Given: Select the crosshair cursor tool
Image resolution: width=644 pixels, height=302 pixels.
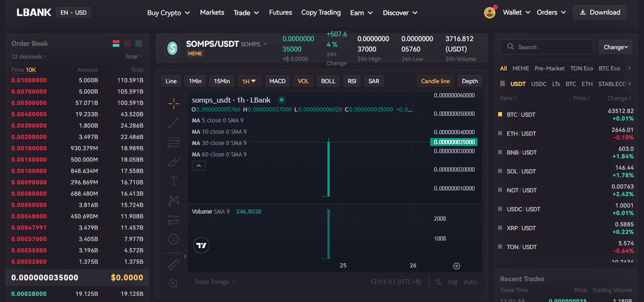Looking at the screenshot, I should click(173, 103).
